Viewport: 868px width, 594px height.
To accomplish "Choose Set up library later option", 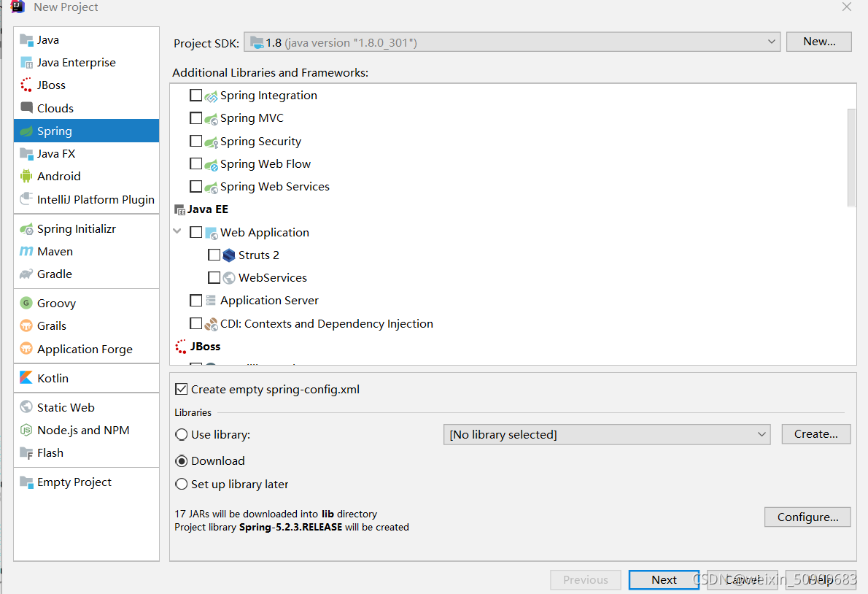I will 181,484.
